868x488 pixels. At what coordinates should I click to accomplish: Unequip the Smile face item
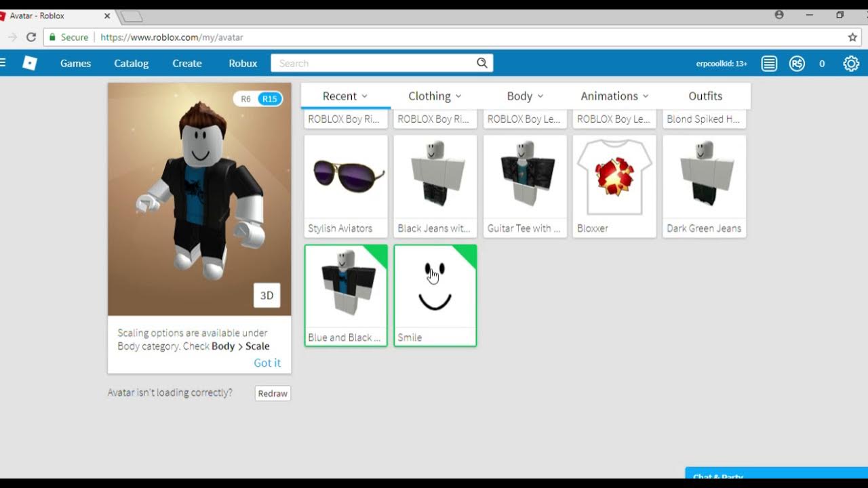[435, 296]
